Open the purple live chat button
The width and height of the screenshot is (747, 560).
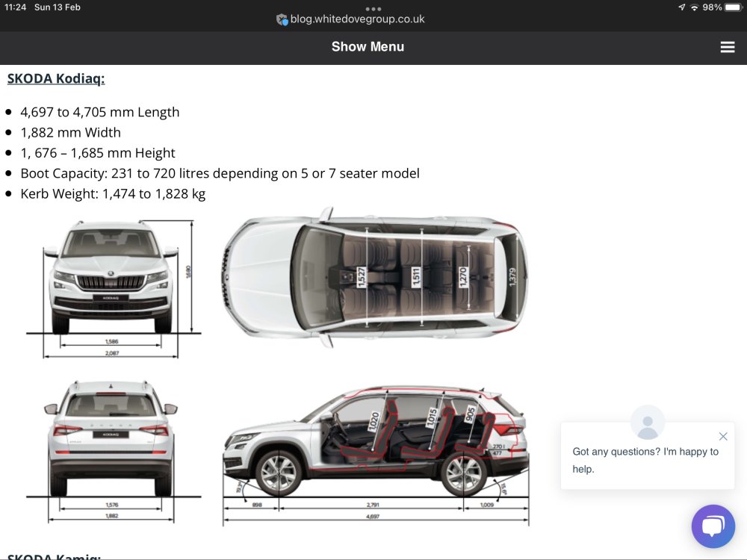713,526
